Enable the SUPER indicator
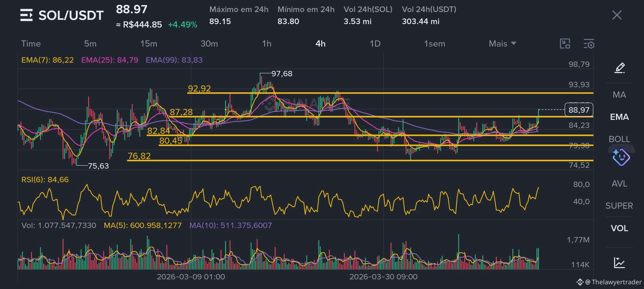644x289 pixels. point(619,206)
